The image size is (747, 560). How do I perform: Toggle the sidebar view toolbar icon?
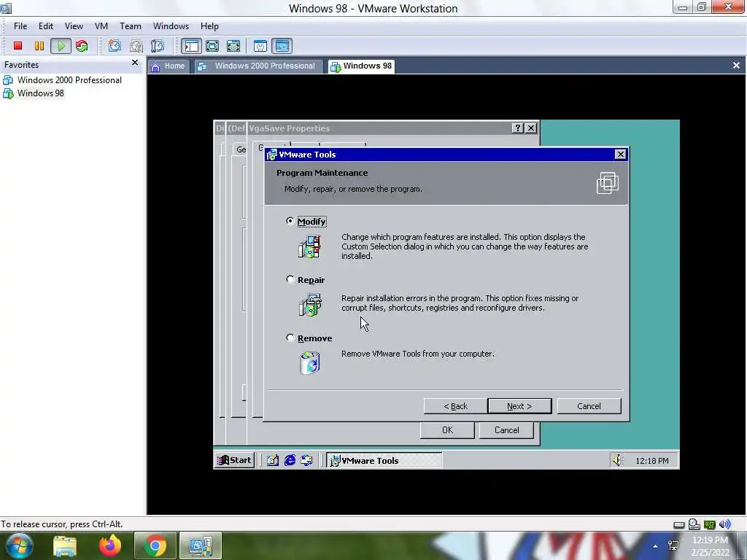point(191,46)
